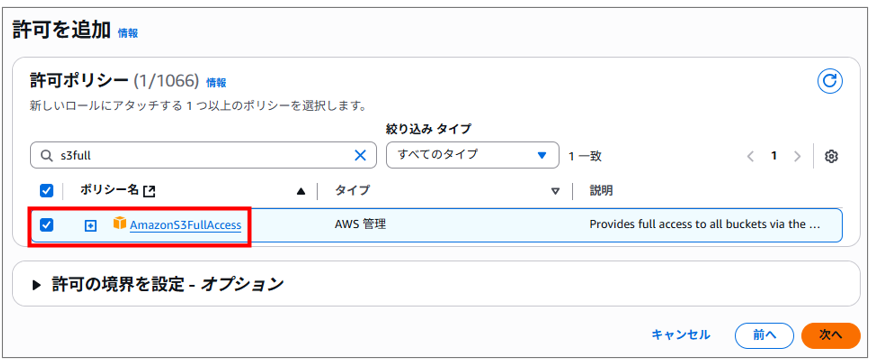The width and height of the screenshot is (870, 364).
Task: Click the キャンセル link
Action: pos(680,335)
